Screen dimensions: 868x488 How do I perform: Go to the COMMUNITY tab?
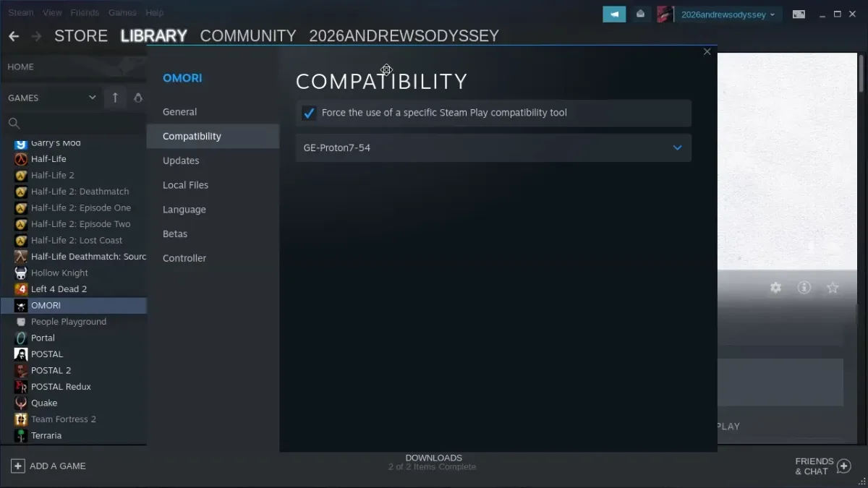pos(248,36)
